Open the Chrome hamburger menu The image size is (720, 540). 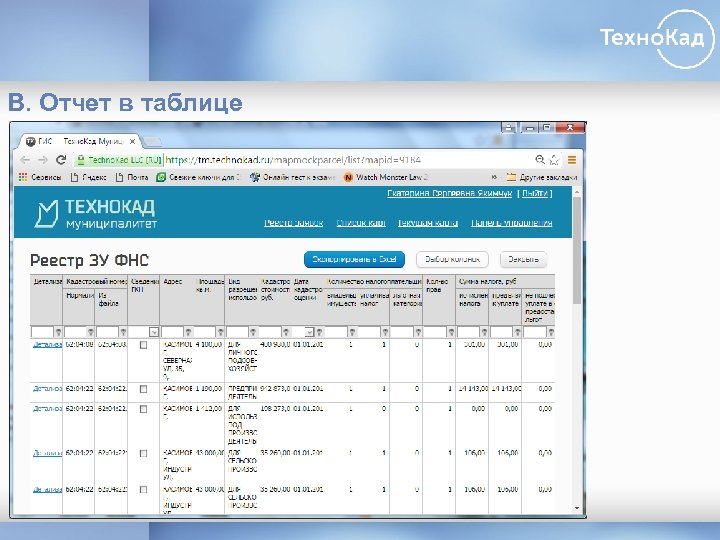pyautogui.click(x=572, y=160)
